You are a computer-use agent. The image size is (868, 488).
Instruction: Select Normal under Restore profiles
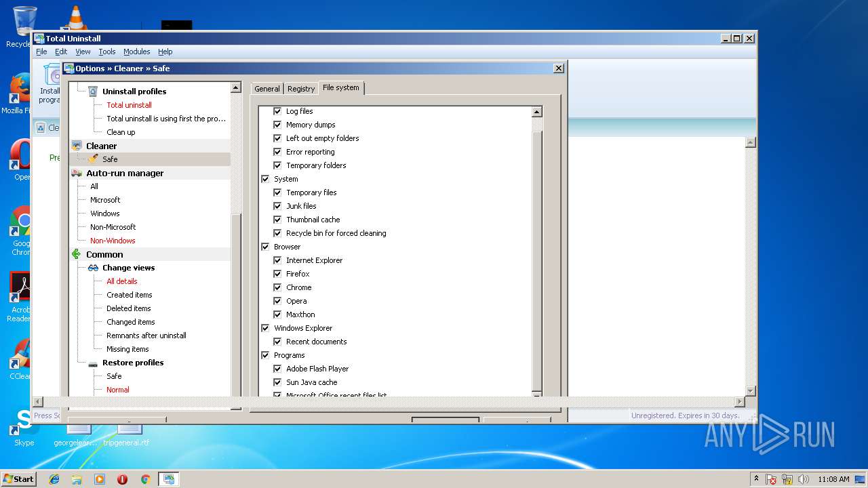tap(118, 390)
